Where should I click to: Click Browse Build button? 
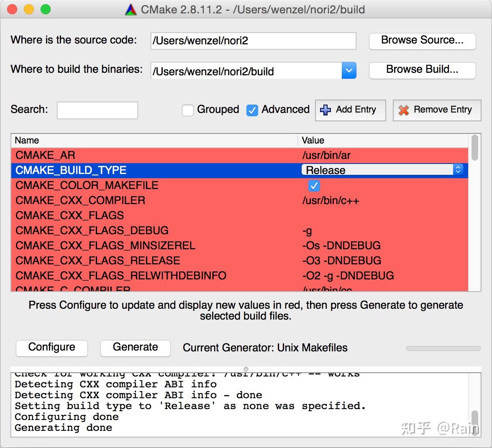422,70
